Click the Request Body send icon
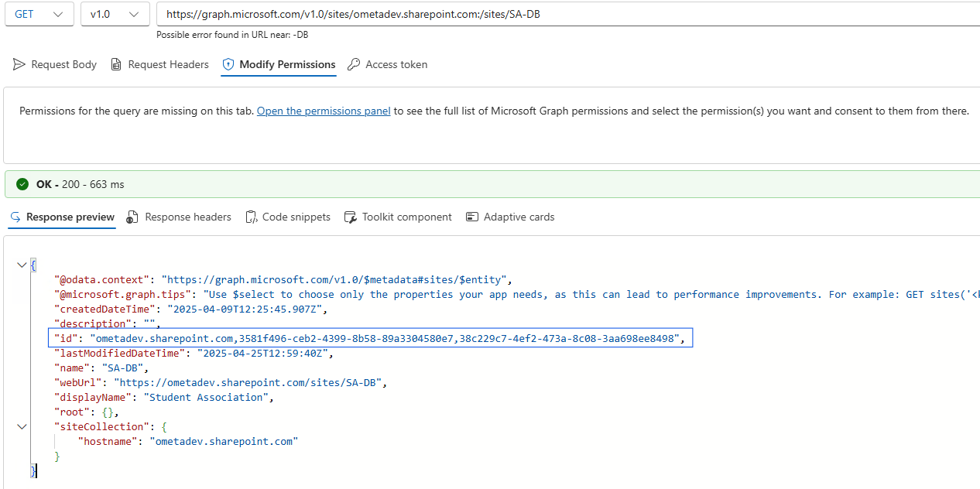 [19, 65]
